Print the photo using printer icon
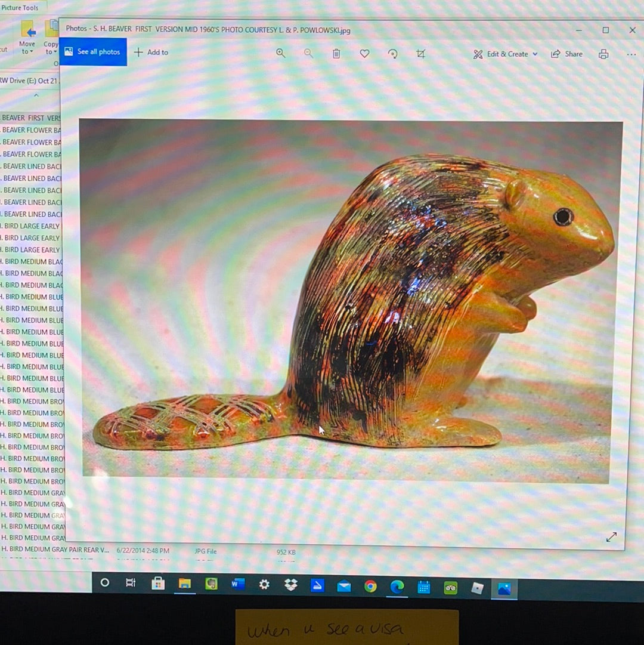Screen dimensions: 644x645 click(x=603, y=54)
